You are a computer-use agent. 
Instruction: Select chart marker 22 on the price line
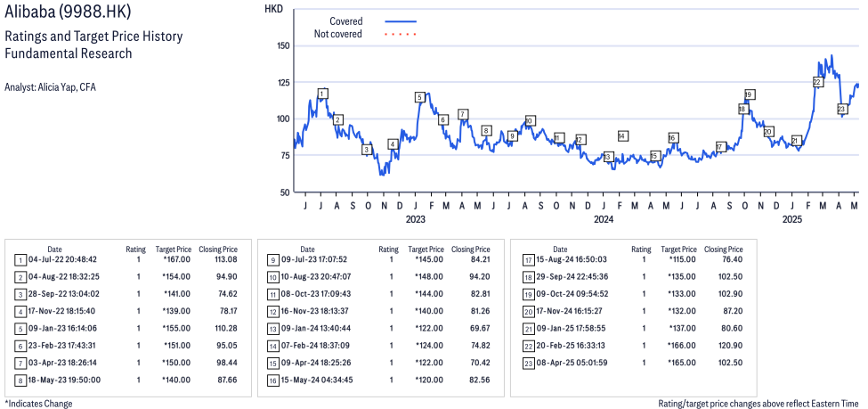(817, 82)
